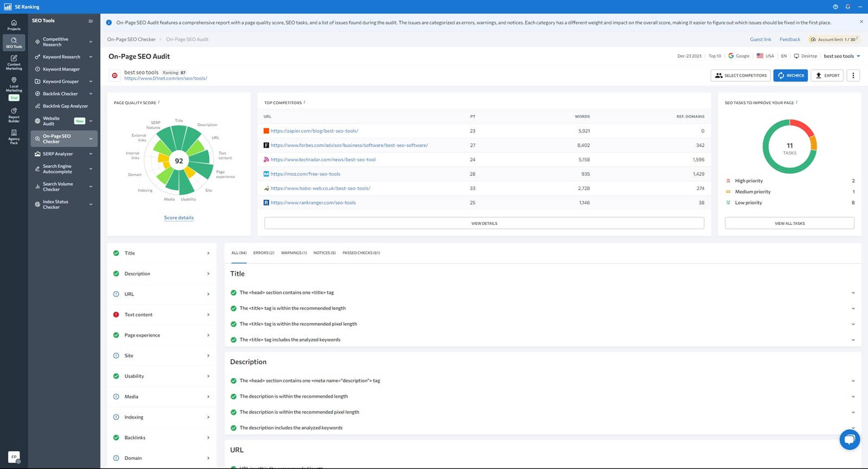The height and width of the screenshot is (469, 868).
Task: Expand Backlink Checker menu
Action: point(64,94)
